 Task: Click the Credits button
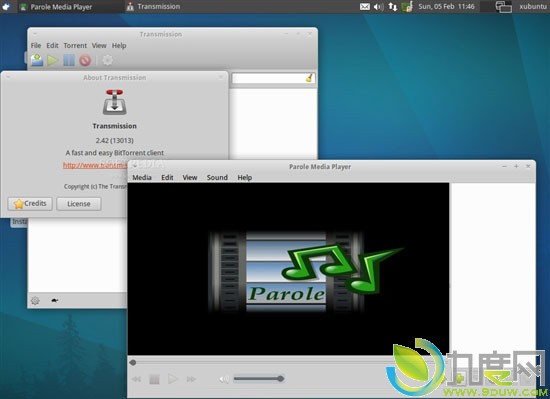pos(30,204)
